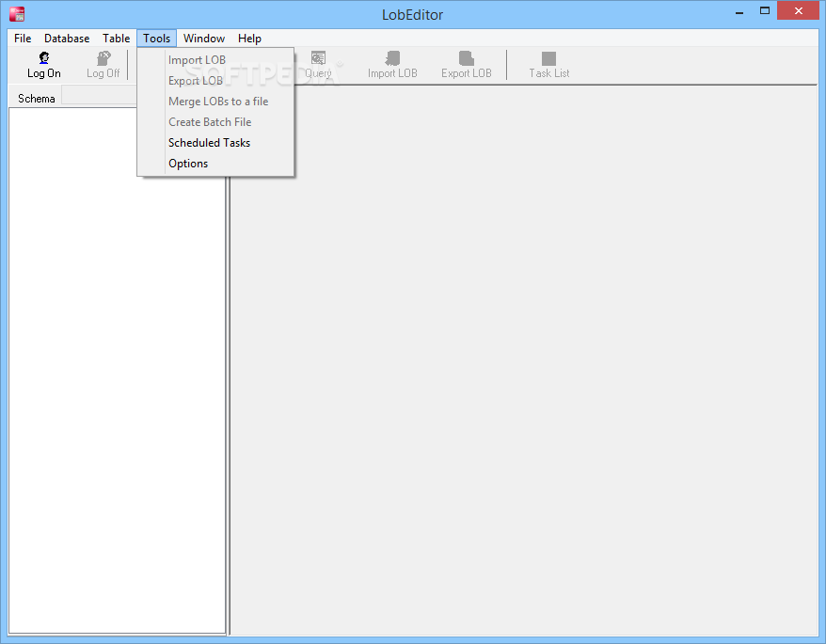Choose Import LOB in Tools menu
The image size is (826, 644).
(x=215, y=60)
